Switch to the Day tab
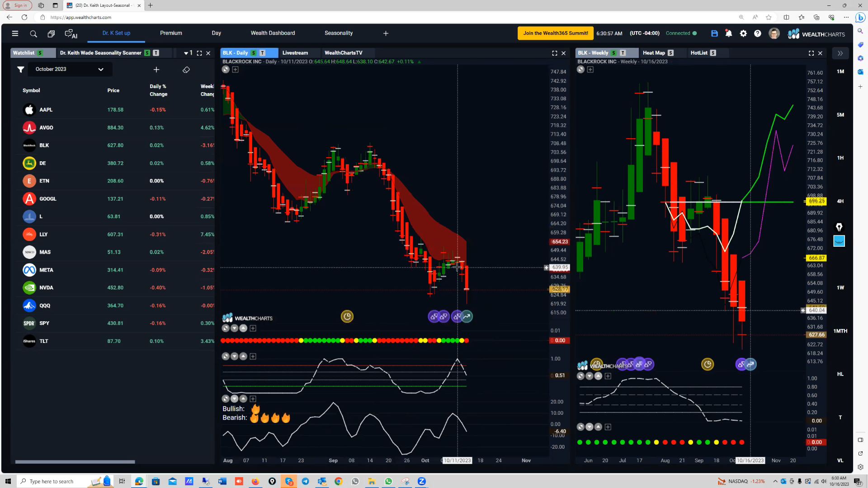868x488 pixels. click(216, 33)
